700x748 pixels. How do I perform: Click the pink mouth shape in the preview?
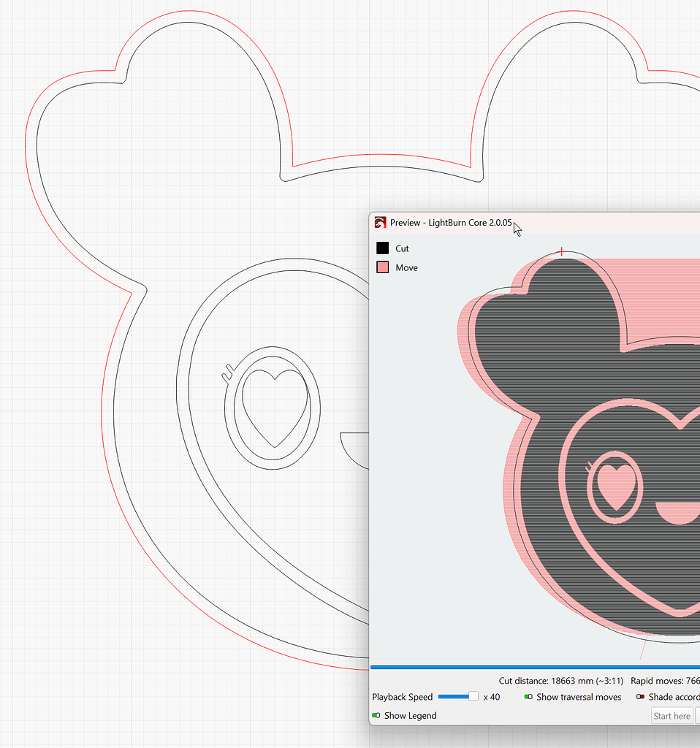[x=677, y=512]
